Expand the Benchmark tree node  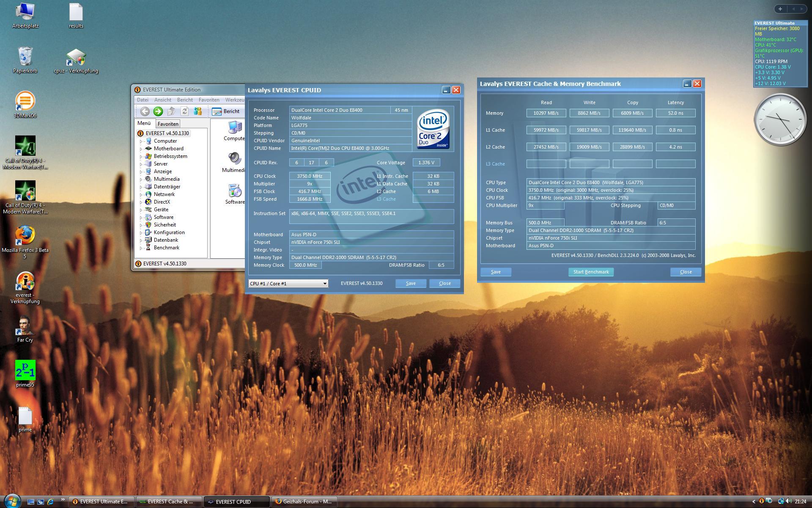coord(141,248)
